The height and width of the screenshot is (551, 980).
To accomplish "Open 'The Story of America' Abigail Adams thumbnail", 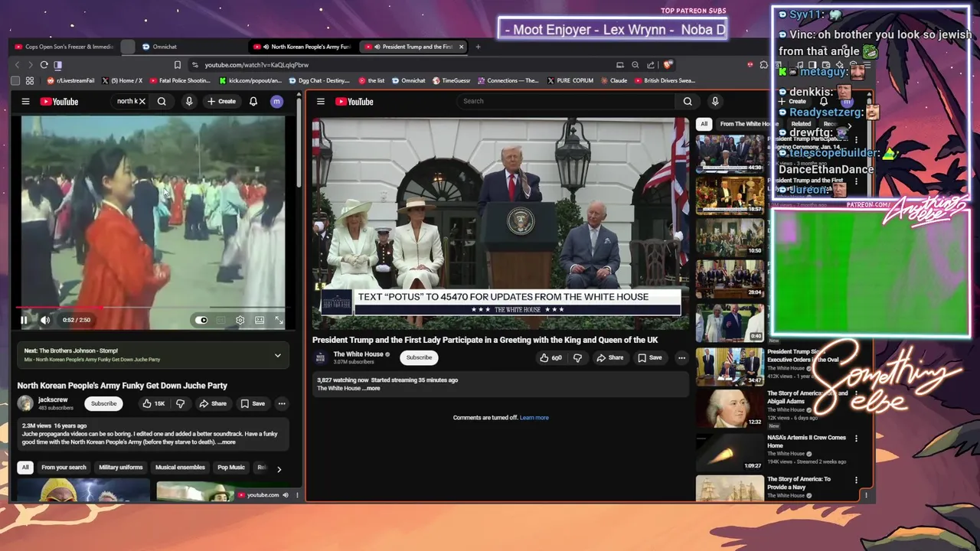I will 730,409.
